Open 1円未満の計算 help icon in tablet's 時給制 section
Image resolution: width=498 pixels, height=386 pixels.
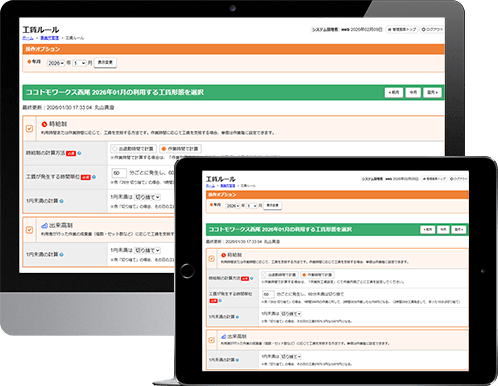point(237,317)
